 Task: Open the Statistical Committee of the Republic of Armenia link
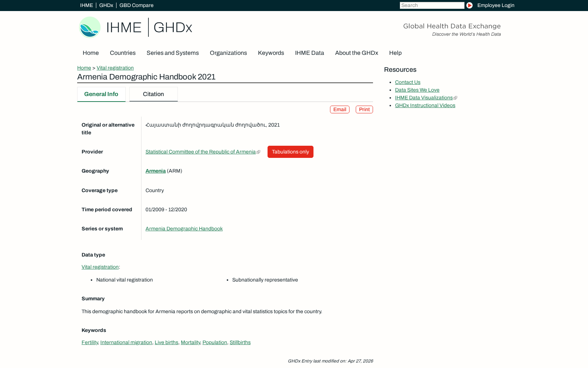point(200,152)
